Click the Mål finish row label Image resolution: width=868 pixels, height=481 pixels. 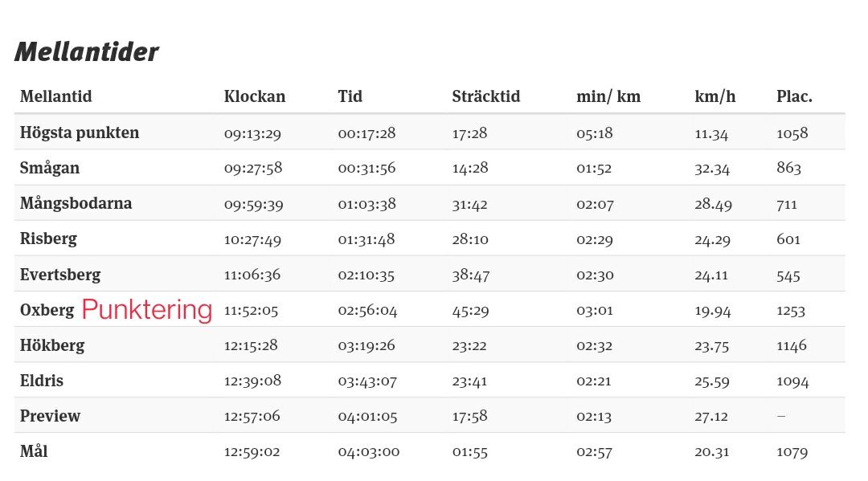pyautogui.click(x=34, y=451)
